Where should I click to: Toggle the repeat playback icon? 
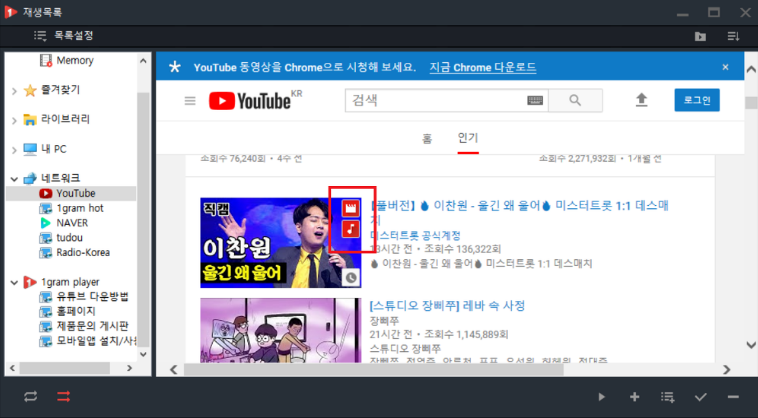30,397
